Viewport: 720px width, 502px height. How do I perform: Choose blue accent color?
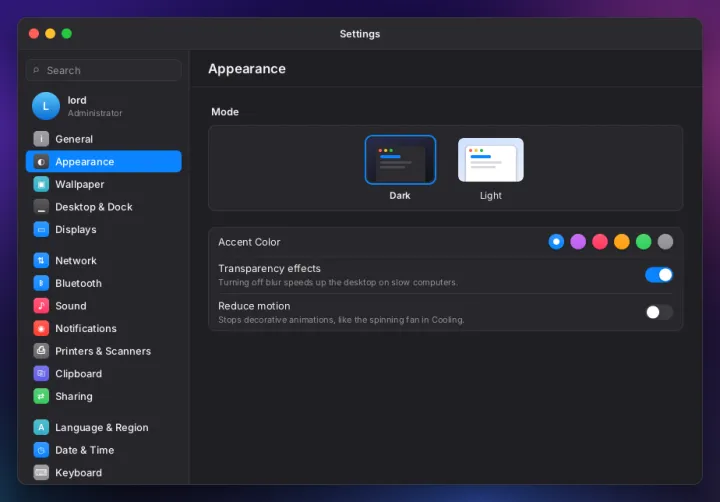(556, 242)
